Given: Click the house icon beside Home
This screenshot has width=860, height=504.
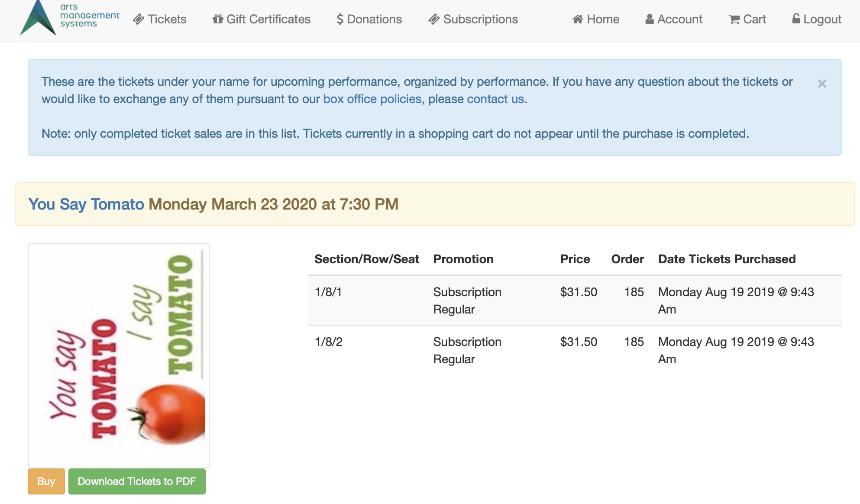Looking at the screenshot, I should click(578, 19).
